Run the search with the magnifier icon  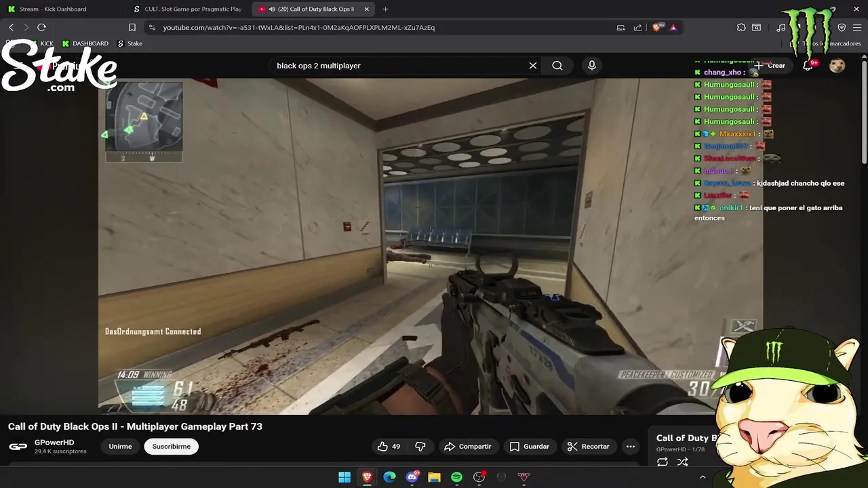(x=557, y=66)
